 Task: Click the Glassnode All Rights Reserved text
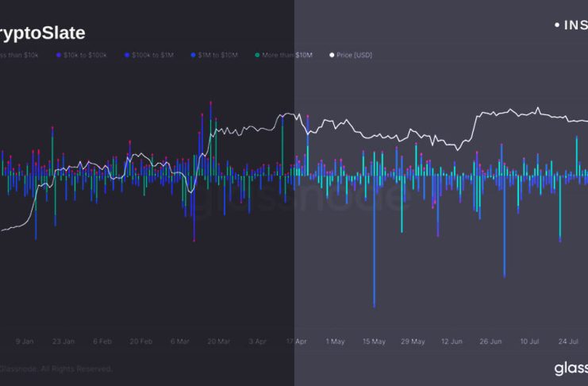56,369
